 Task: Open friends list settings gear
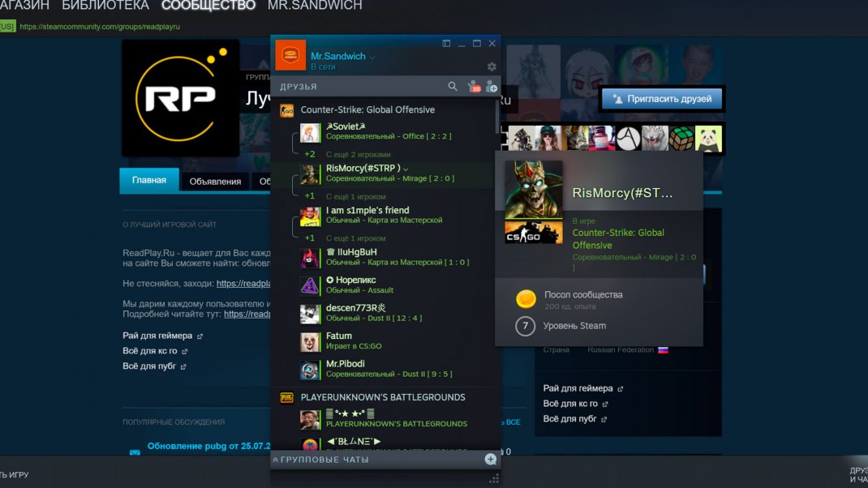[x=492, y=67]
